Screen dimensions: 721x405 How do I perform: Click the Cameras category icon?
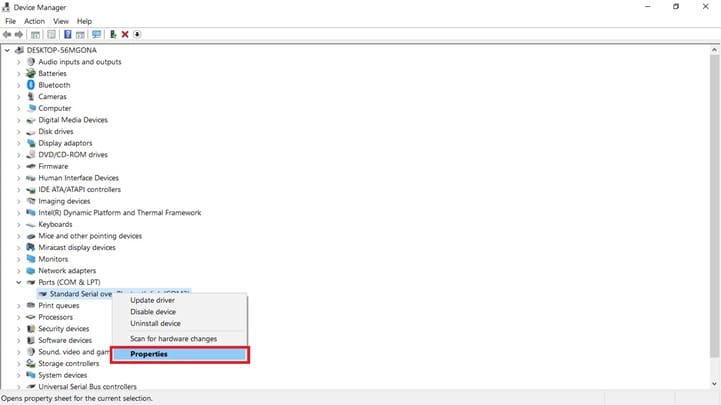[x=31, y=97]
